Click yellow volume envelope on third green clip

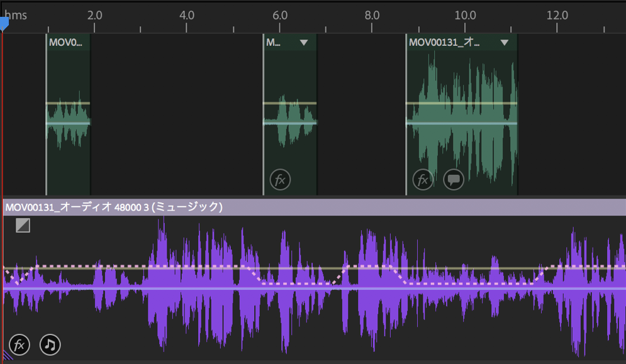[461, 103]
